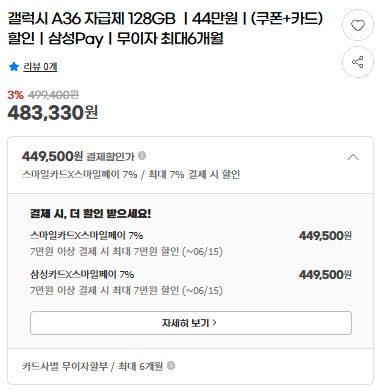Click arrow in 자세히 보기 button
This screenshot has height=392, width=389.
[214, 323]
